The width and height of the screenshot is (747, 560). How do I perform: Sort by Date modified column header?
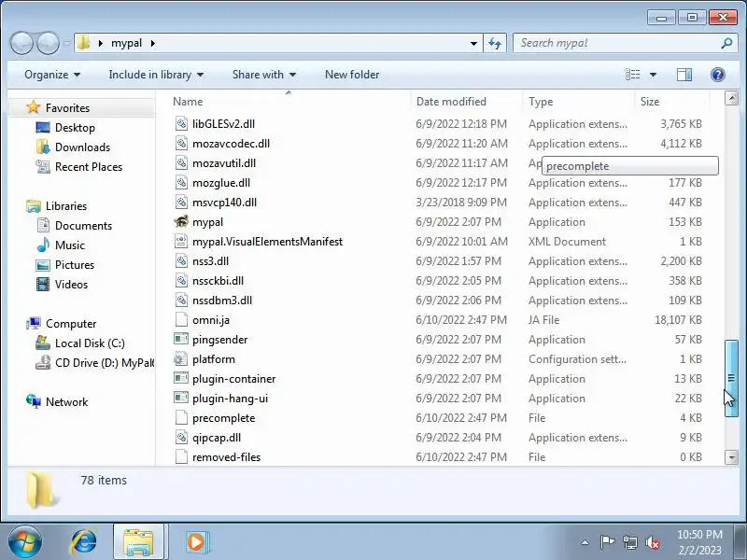(x=451, y=102)
